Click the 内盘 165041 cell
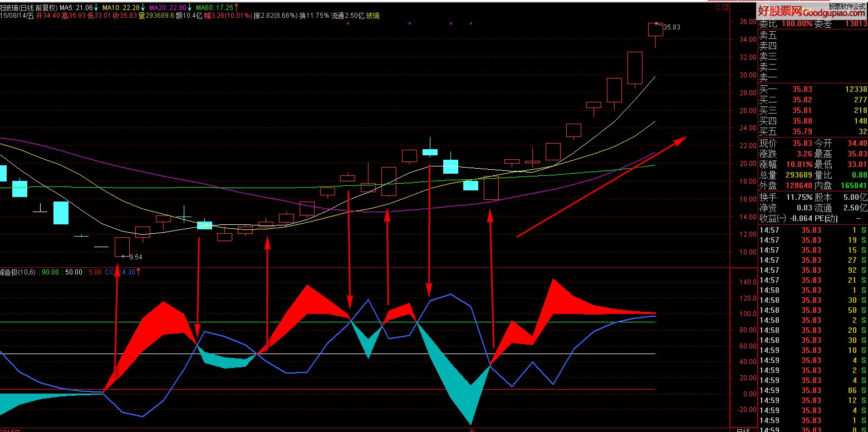 pyautogui.click(x=841, y=185)
